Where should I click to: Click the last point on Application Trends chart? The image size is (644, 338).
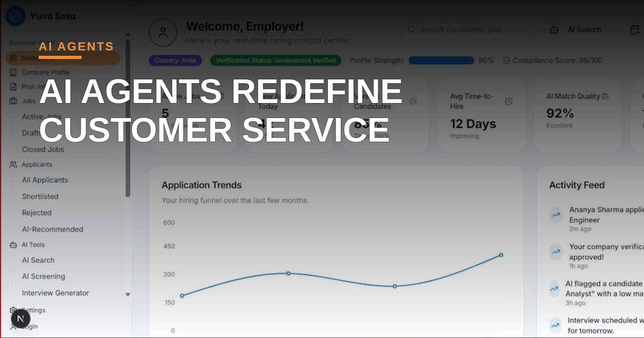tap(501, 255)
